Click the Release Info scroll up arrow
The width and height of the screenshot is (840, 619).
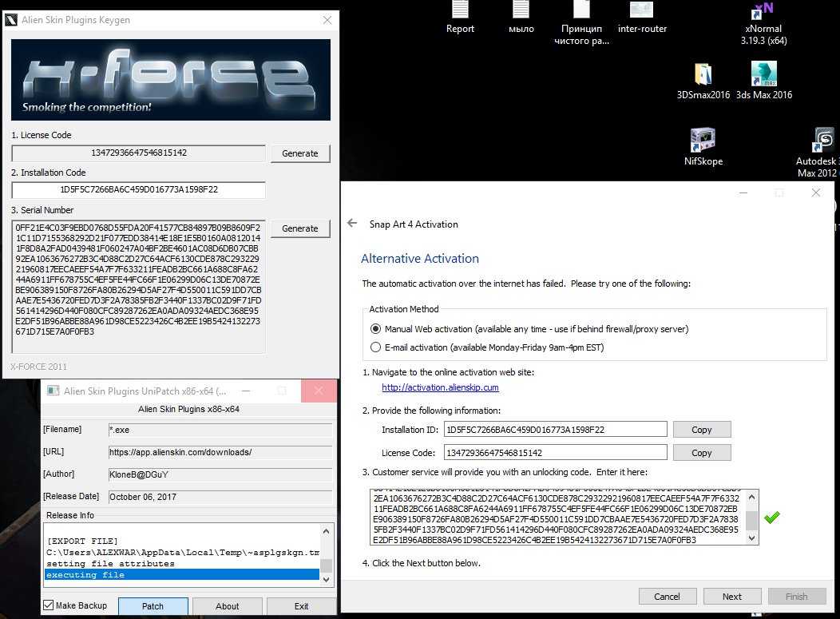pos(326,530)
